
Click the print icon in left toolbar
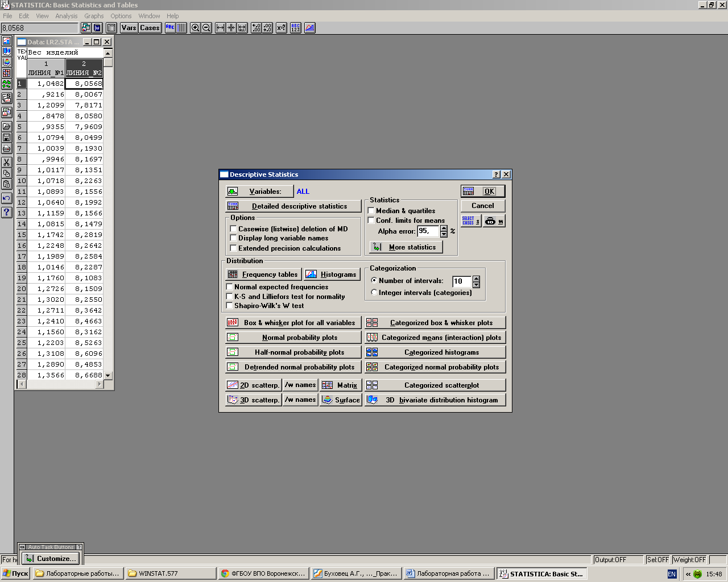[x=7, y=148]
